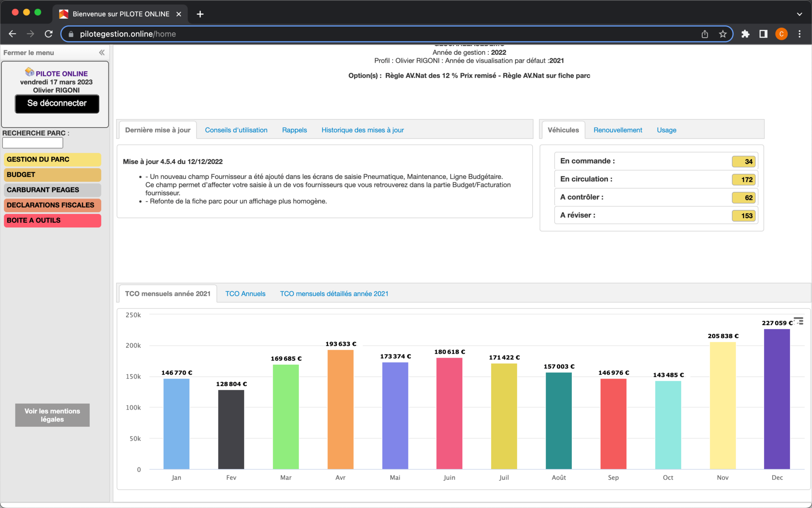Select the Historique des mises à jour tab
812x508 pixels.
(362, 130)
